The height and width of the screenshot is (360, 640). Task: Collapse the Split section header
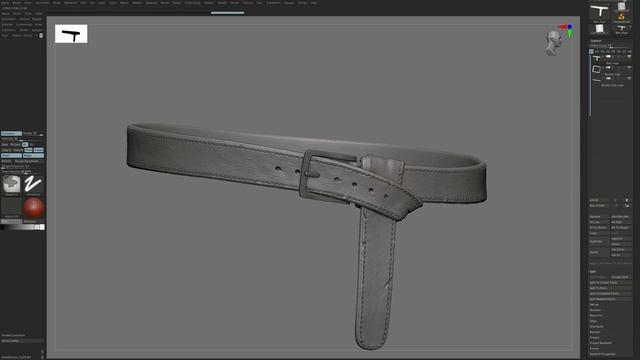point(593,271)
